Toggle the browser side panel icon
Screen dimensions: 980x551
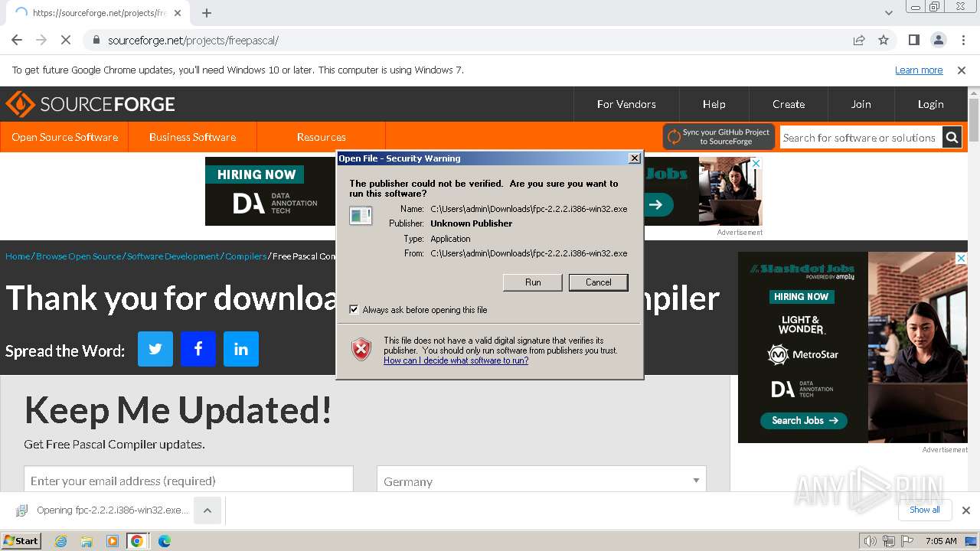pyautogui.click(x=913, y=40)
